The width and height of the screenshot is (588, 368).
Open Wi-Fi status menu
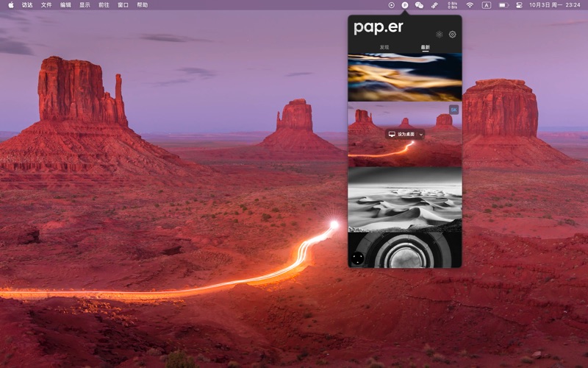[470, 5]
